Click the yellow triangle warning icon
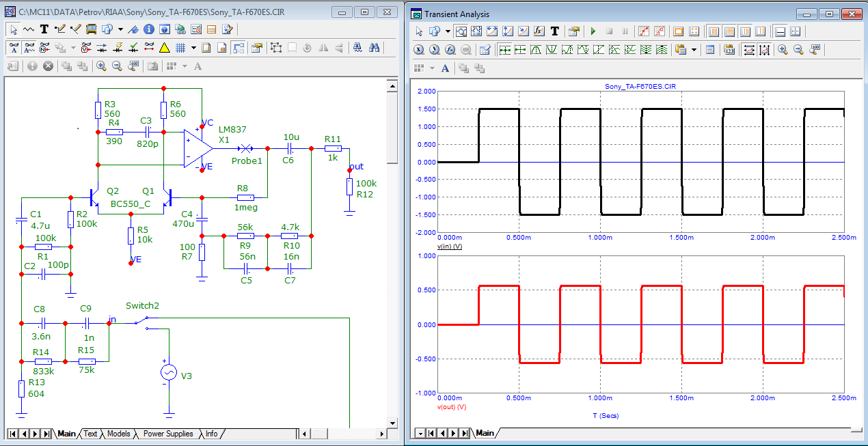 [x=164, y=48]
